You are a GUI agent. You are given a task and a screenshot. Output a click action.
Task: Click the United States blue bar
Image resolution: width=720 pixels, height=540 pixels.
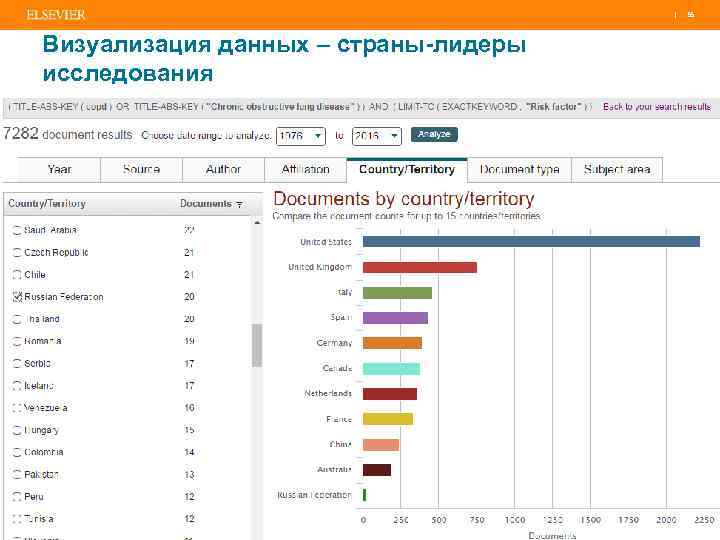(x=531, y=242)
